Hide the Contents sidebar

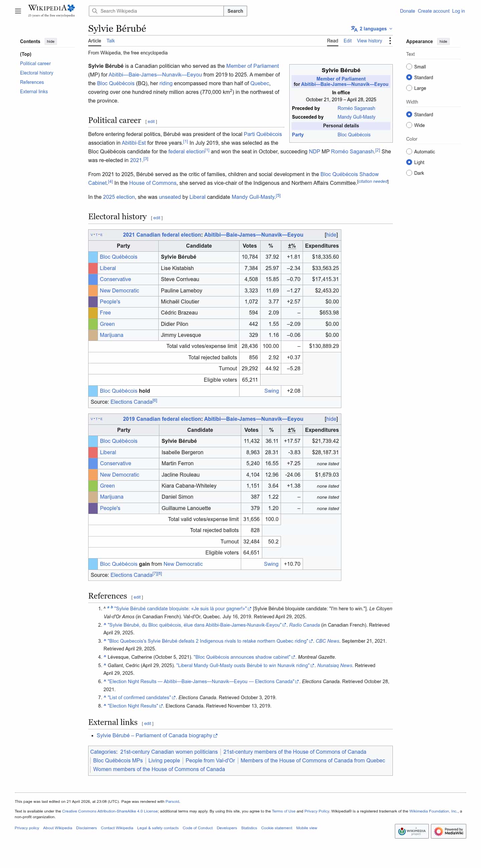(50, 41)
